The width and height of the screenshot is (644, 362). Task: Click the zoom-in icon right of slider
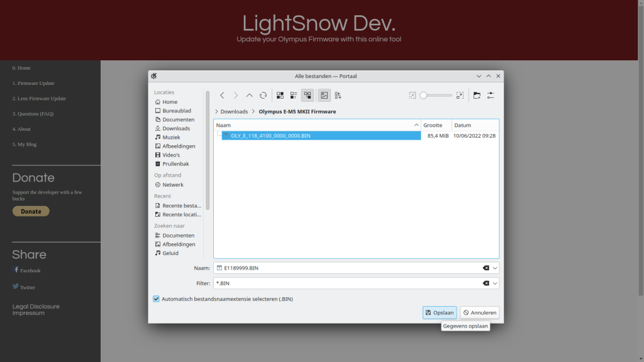click(x=460, y=96)
